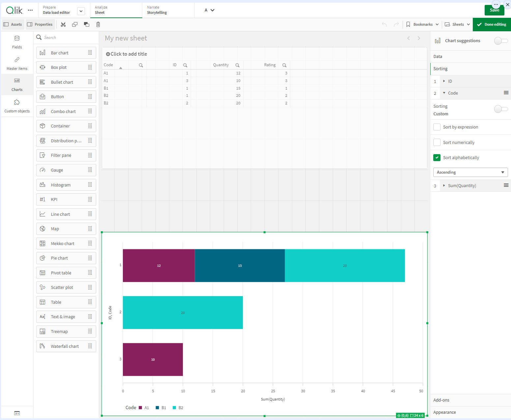Select the Bar chart from the charts list
Viewport: 511px width, 420px height.
click(x=60, y=53)
